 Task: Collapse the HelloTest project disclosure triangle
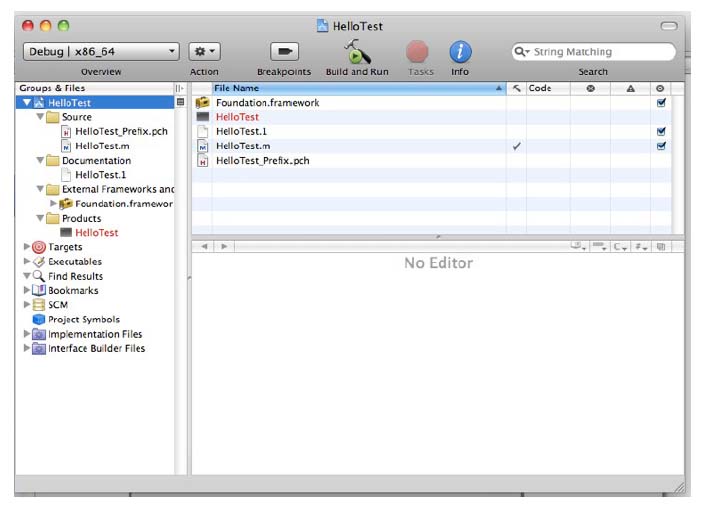[27, 102]
